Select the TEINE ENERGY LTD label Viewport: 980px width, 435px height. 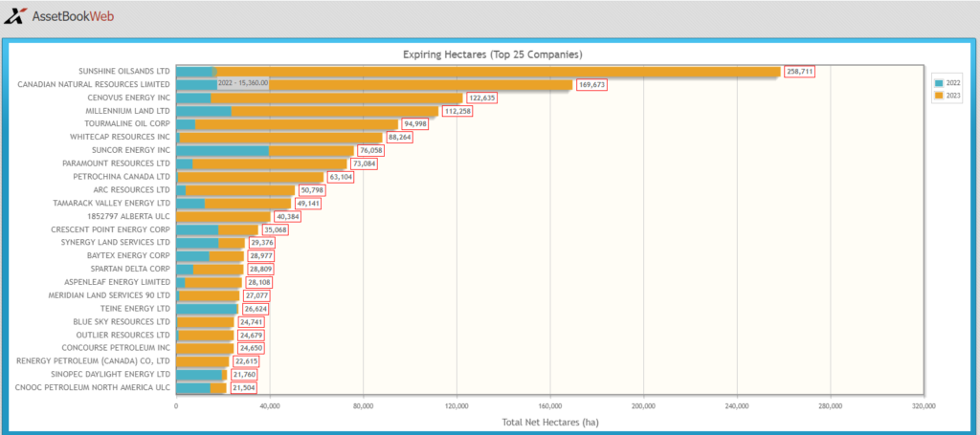135,309
